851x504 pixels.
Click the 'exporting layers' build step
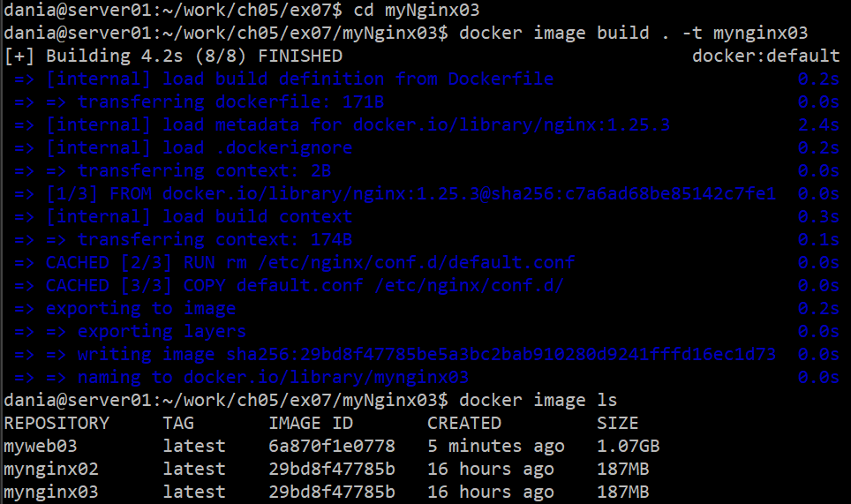coord(162,331)
